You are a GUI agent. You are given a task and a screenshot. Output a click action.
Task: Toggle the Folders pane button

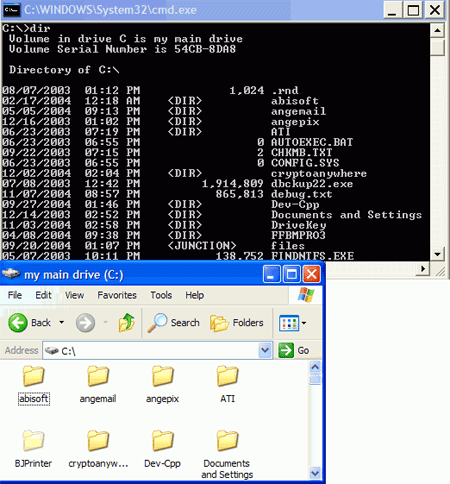pos(237,323)
